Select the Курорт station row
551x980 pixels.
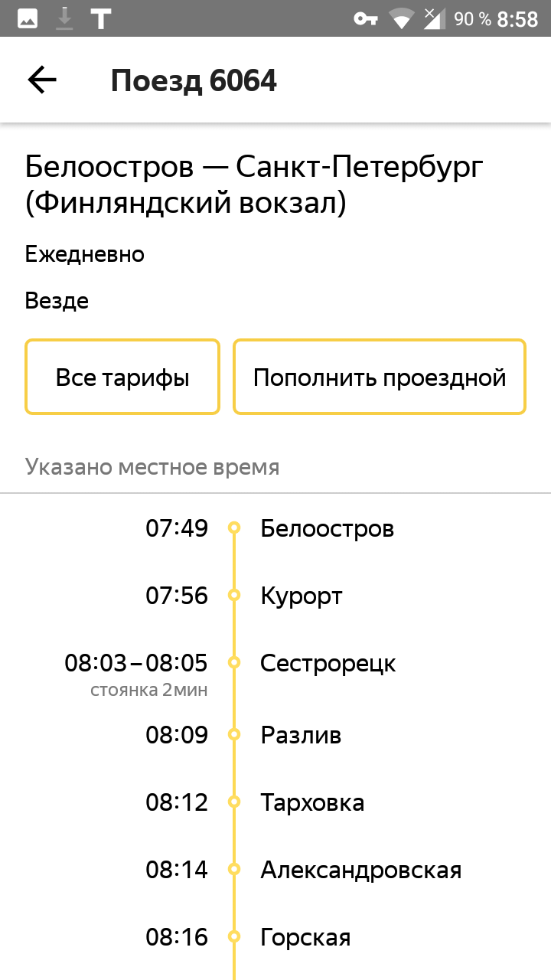(302, 596)
